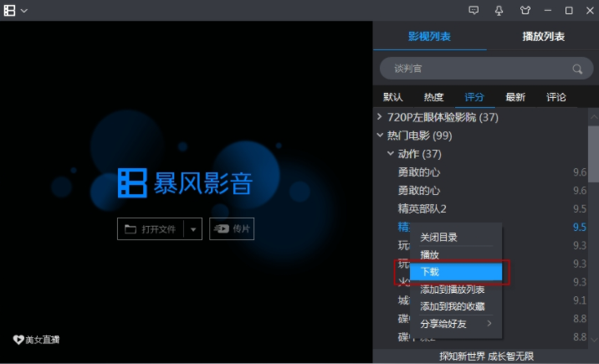Choose 播放 from context menu
Screen dimensions: 599x364
[x=429, y=254]
